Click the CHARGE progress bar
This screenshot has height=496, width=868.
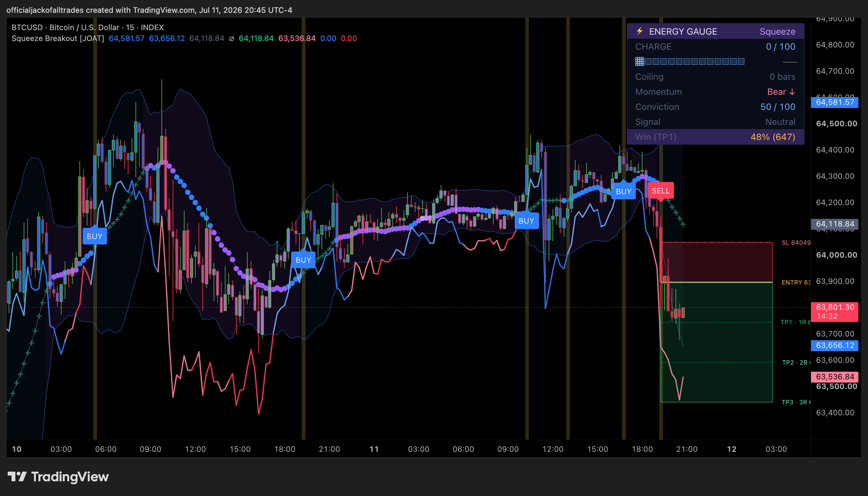coord(690,61)
